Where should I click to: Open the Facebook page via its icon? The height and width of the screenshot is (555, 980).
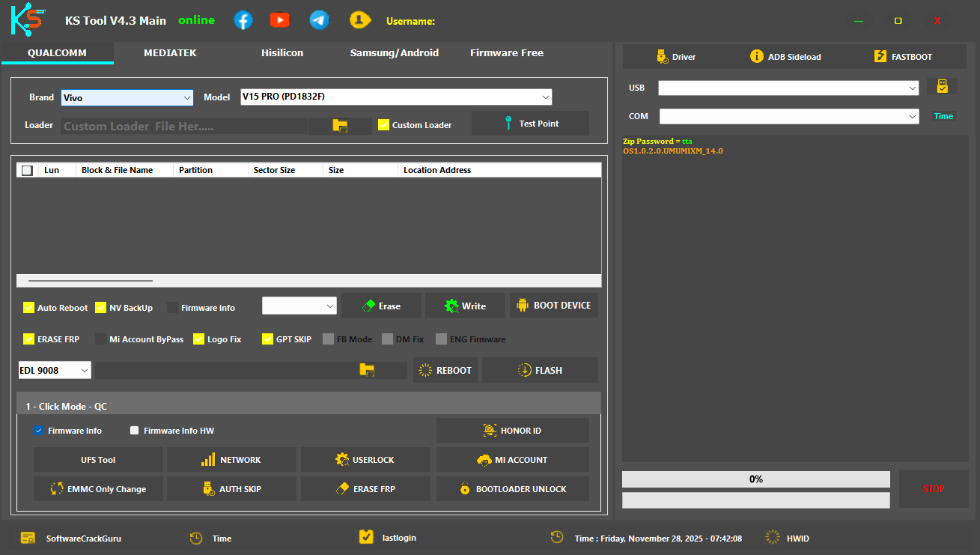(243, 19)
